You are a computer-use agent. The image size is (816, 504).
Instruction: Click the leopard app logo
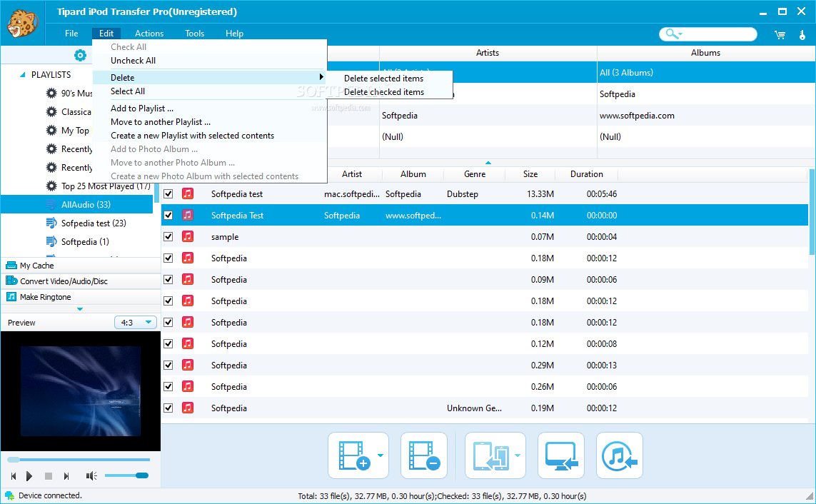pos(22,24)
